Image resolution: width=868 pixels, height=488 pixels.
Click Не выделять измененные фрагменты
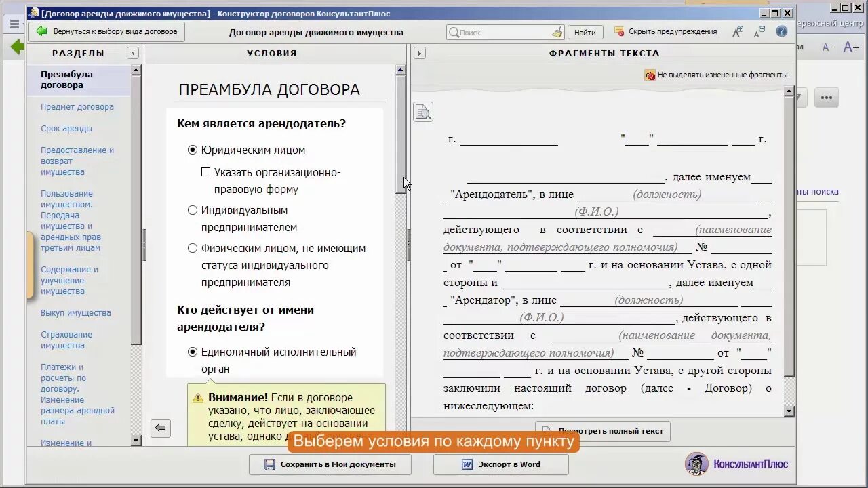tap(723, 75)
